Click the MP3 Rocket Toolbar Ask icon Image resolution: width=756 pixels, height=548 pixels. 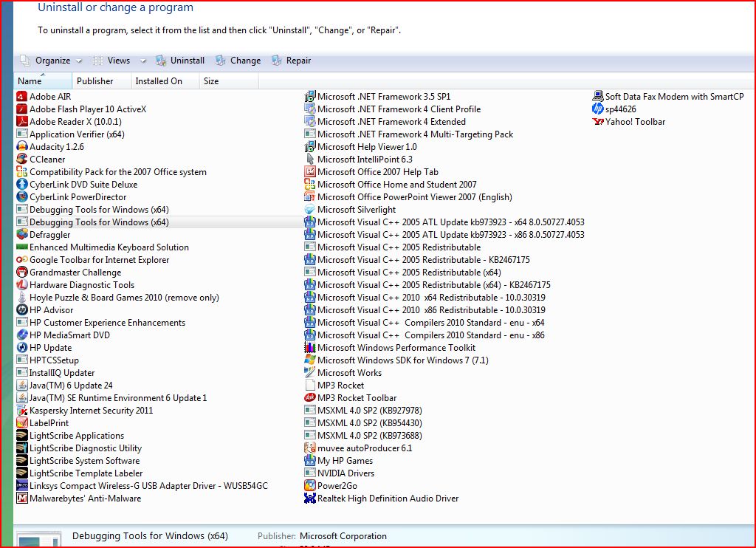[x=309, y=397]
